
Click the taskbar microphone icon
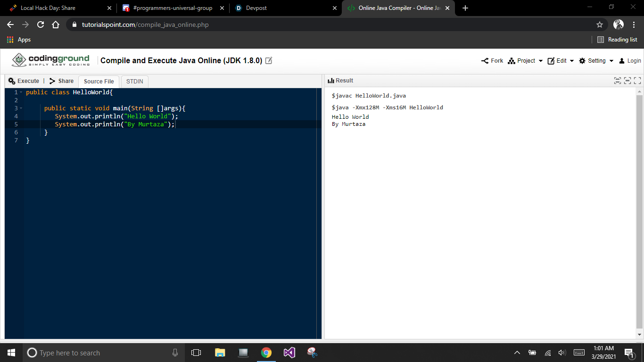pos(175,353)
